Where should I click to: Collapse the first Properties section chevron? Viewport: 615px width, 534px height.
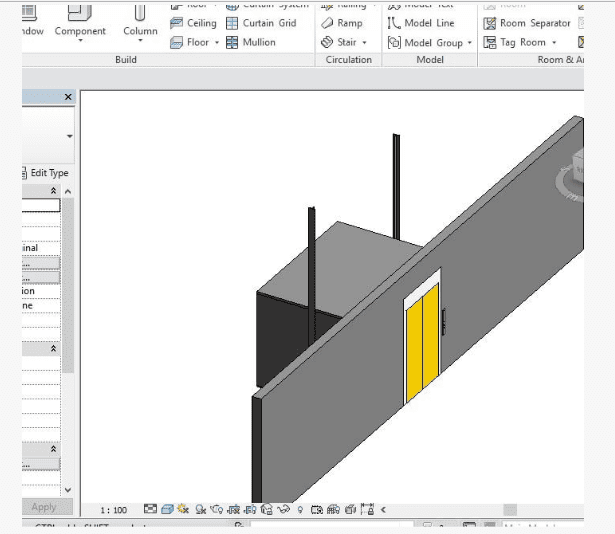click(53, 190)
